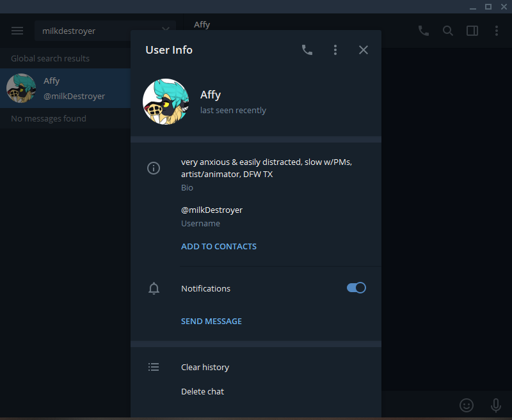Toggle the right side panel icon
This screenshot has width=512, height=420.
472,31
